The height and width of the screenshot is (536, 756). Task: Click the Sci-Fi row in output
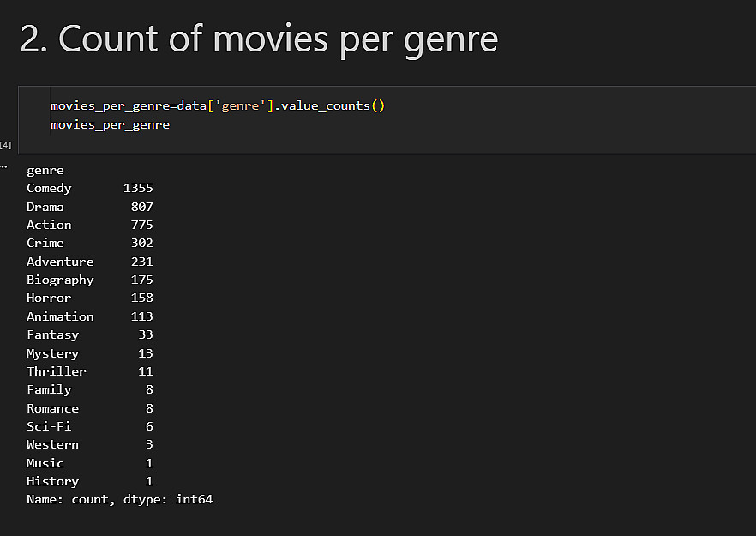[x=49, y=426]
